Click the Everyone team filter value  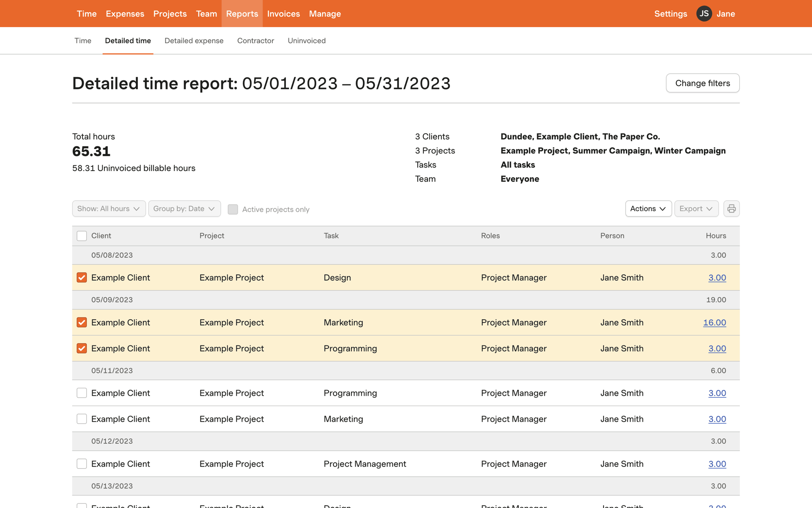tap(520, 179)
